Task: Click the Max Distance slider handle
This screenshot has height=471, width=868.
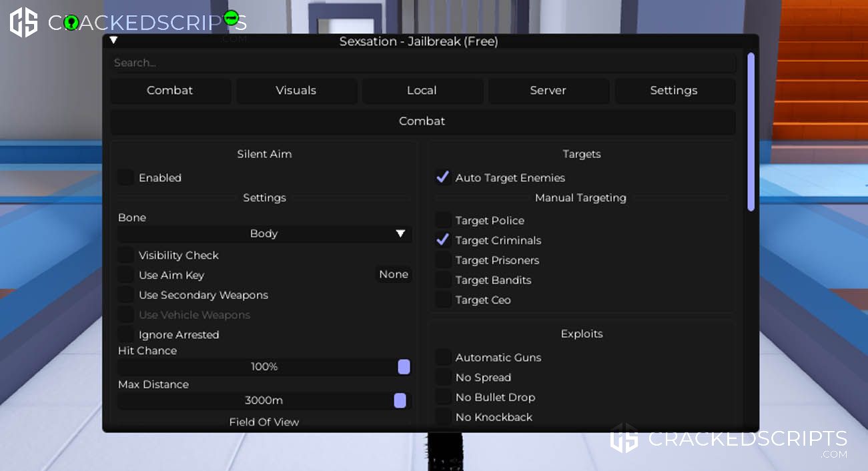Action: (400, 400)
